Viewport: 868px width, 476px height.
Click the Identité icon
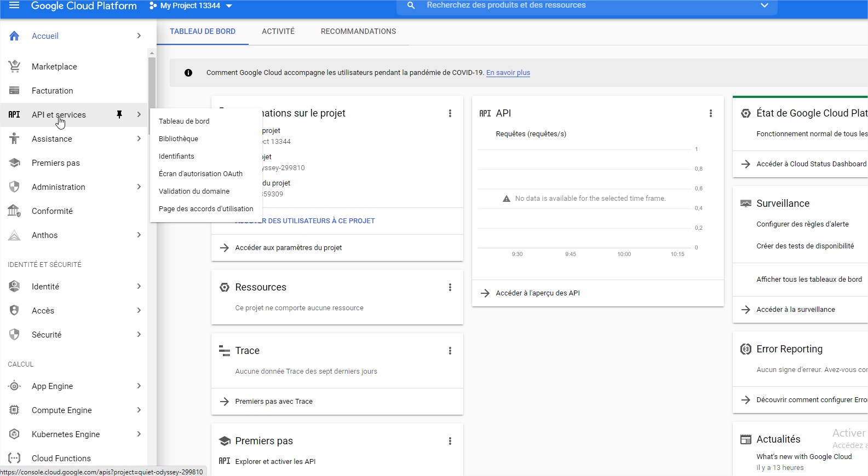[14, 286]
